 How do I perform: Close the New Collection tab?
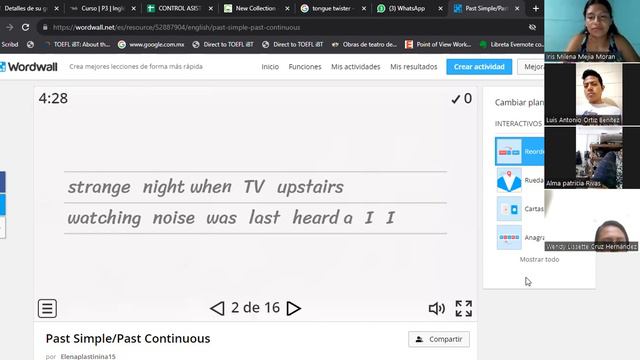coord(287,8)
